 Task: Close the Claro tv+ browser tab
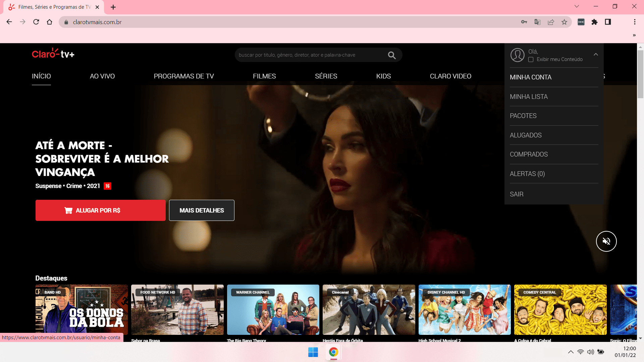[97, 7]
